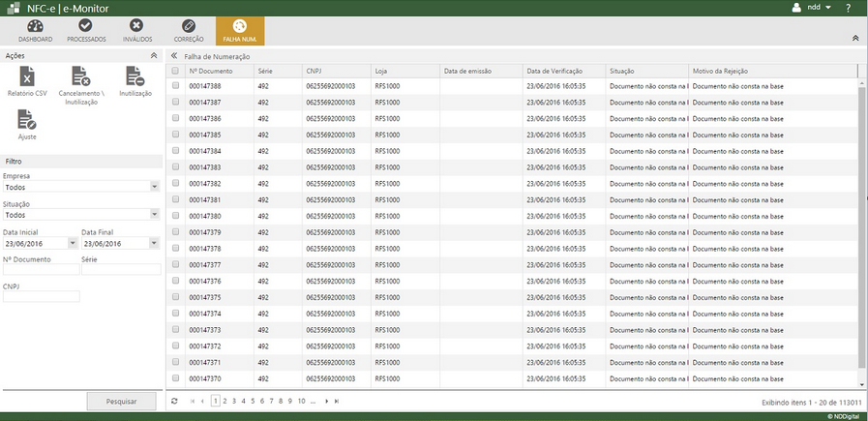This screenshot has width=868, height=421.
Task: Collapse the Ações panel
Action: click(153, 56)
